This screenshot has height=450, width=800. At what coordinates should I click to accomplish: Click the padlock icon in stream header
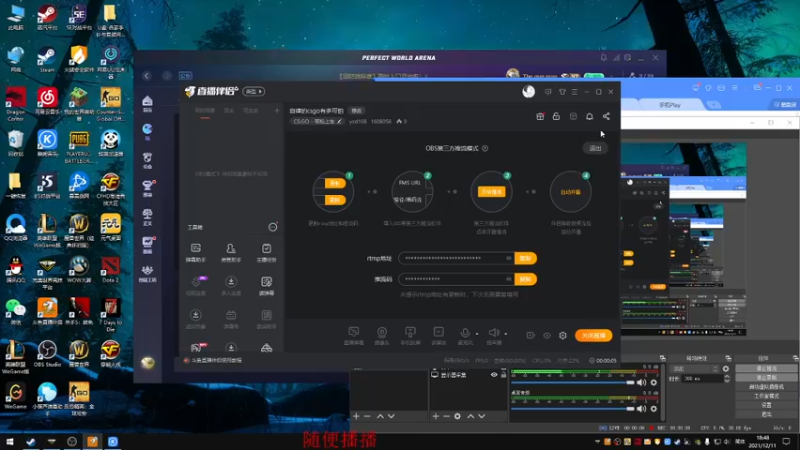(x=556, y=116)
